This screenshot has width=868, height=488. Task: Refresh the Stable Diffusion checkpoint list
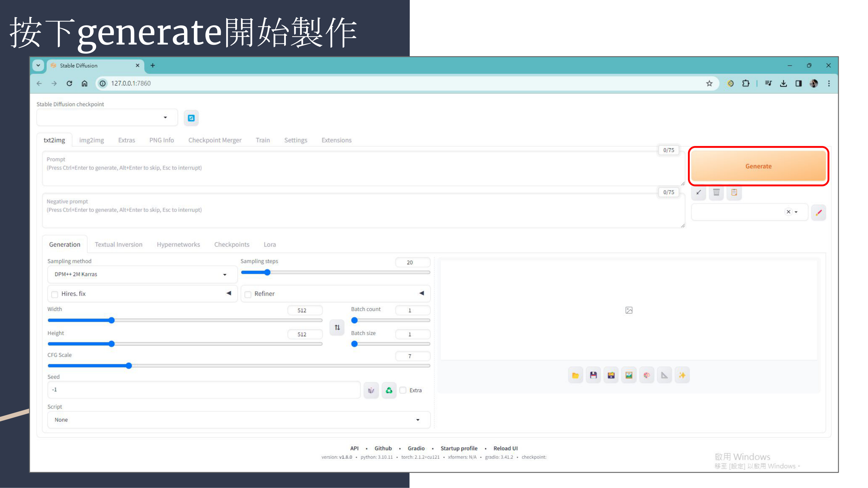(191, 118)
